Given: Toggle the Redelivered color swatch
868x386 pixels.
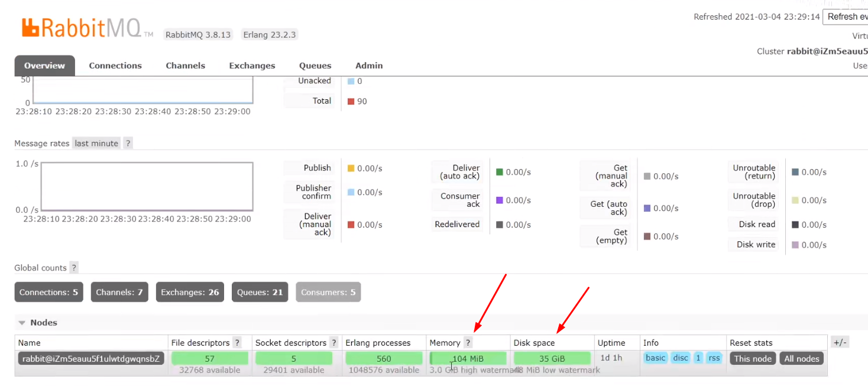Looking at the screenshot, I should coord(500,225).
